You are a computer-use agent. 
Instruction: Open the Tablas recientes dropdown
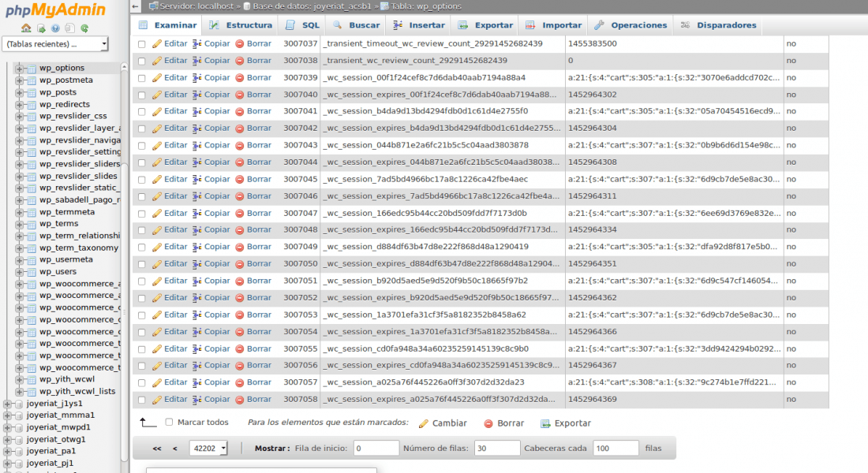coord(55,43)
